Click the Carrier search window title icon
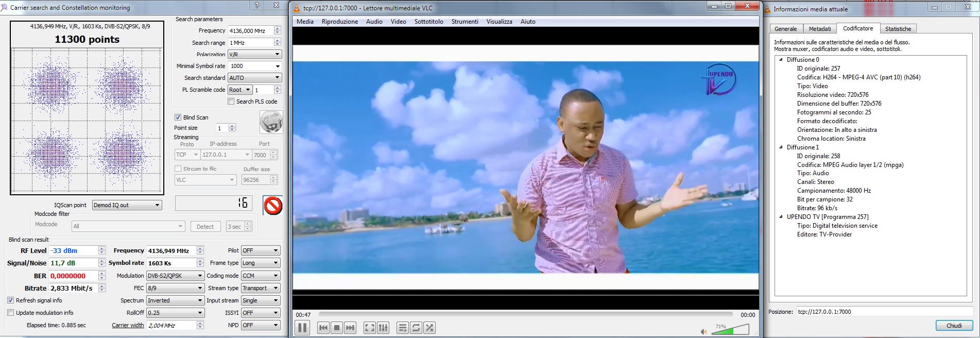The height and width of the screenshot is (338, 980). pos(4,8)
